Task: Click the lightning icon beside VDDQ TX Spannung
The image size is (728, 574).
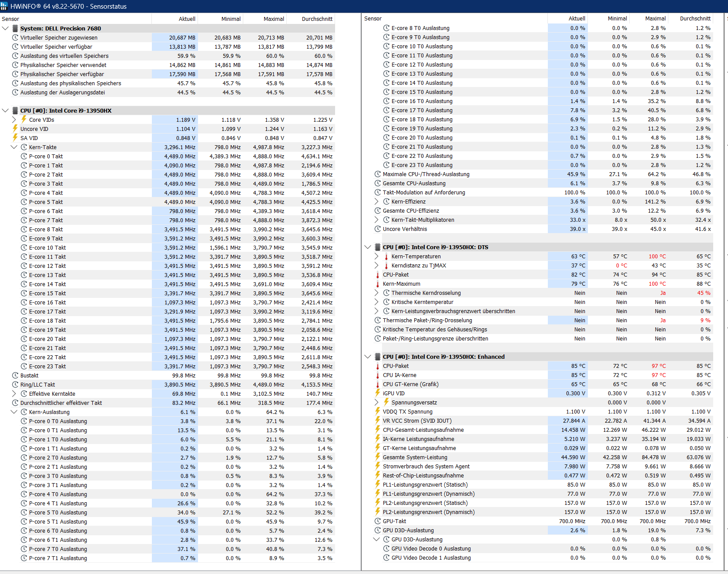Action: click(x=378, y=411)
